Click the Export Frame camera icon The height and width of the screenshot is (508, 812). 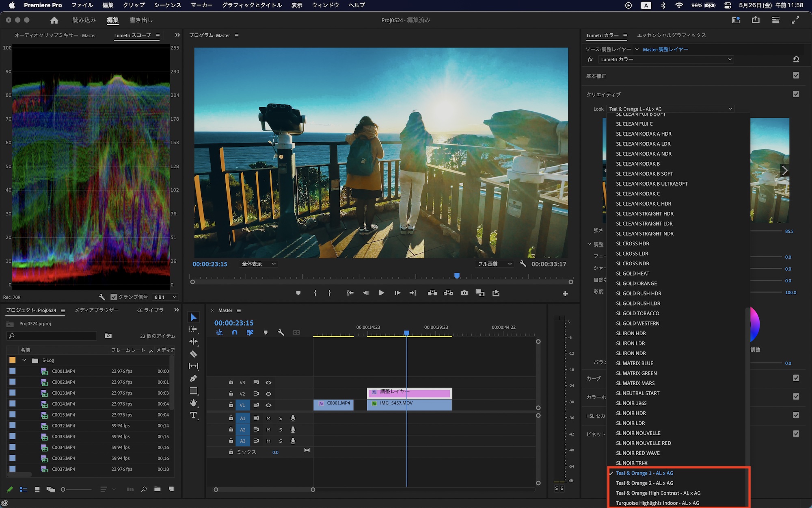point(464,293)
